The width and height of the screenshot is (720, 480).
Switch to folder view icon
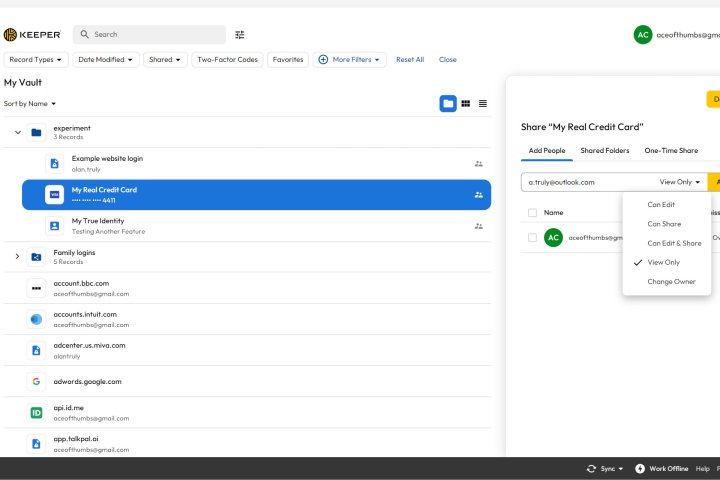click(x=448, y=103)
